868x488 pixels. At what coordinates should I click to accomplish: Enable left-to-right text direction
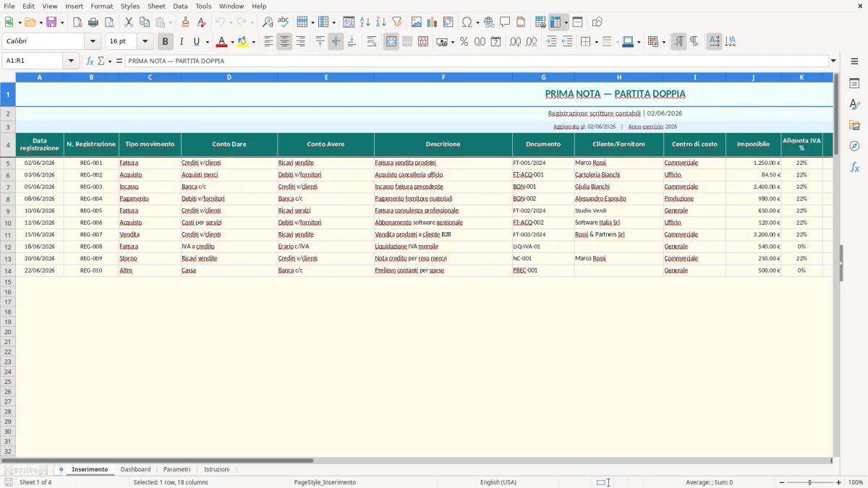[678, 42]
